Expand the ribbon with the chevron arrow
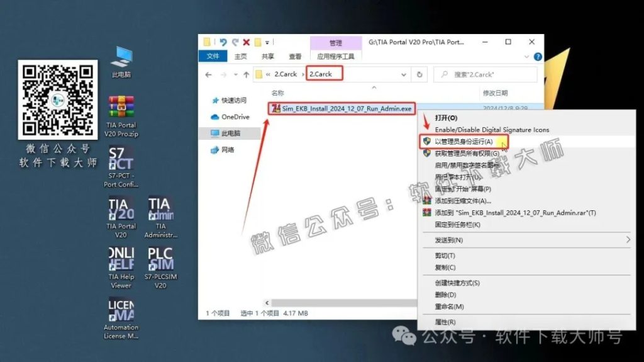This screenshot has width=644, height=362. coord(526,57)
